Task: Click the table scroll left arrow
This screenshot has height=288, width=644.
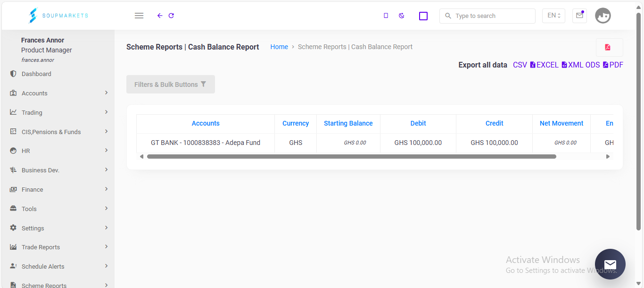Action: point(141,156)
